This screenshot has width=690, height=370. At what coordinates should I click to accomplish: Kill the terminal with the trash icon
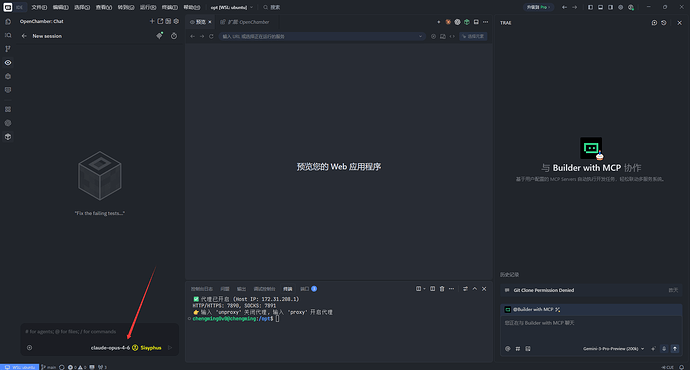[x=442, y=289]
